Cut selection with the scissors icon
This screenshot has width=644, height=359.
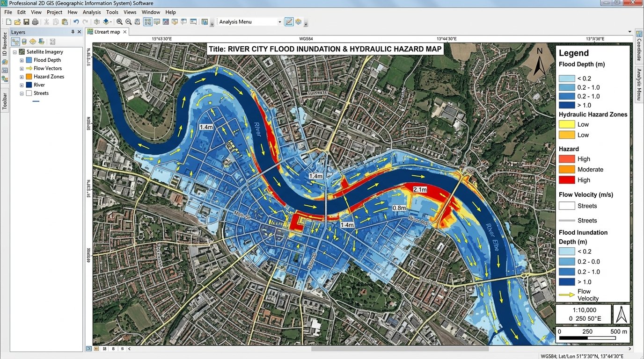(46, 22)
